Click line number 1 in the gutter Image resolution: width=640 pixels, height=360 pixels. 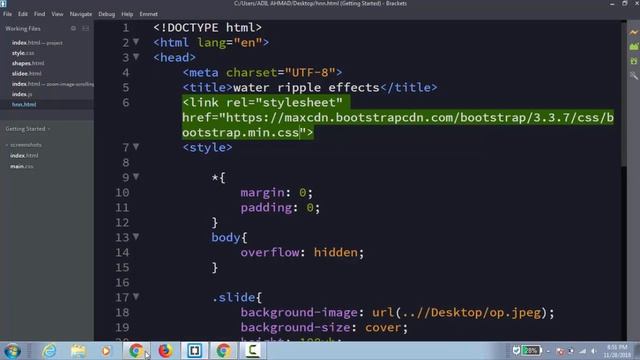tap(126, 28)
